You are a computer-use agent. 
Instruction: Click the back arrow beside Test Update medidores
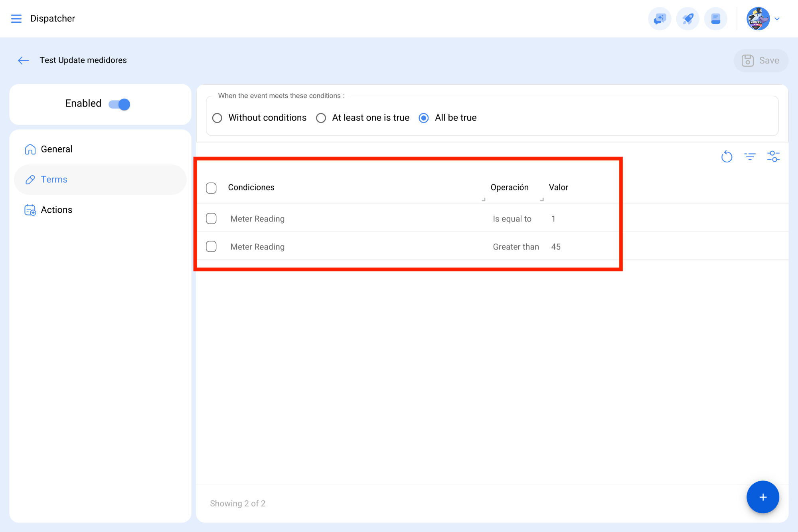(24, 60)
